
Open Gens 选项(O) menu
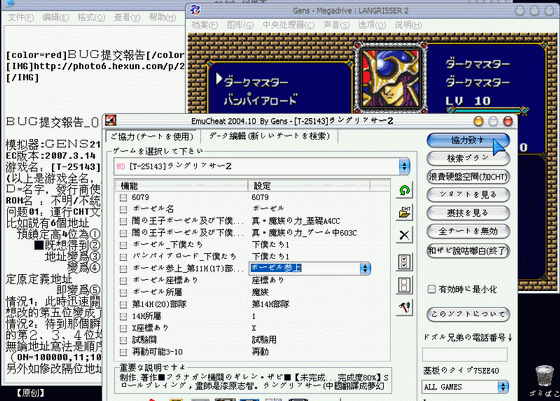(372, 25)
